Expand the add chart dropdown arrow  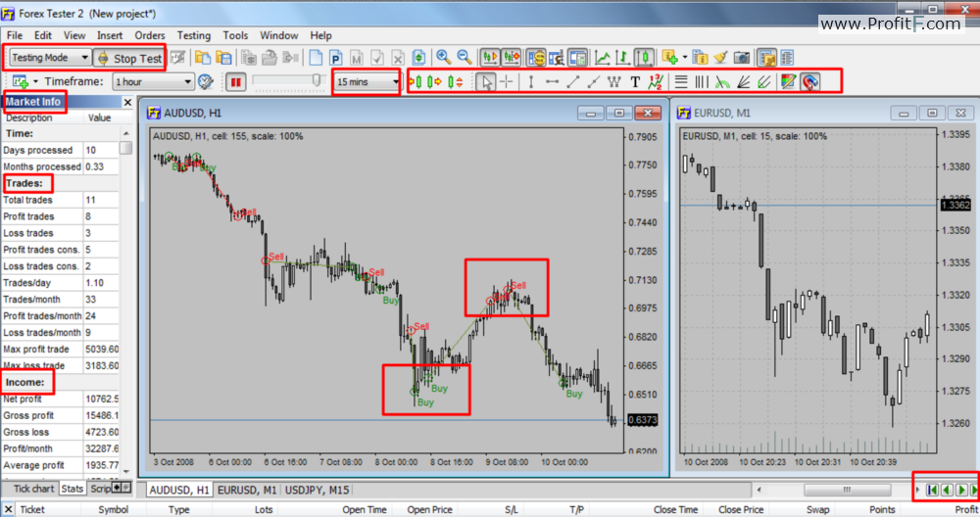click(x=35, y=82)
